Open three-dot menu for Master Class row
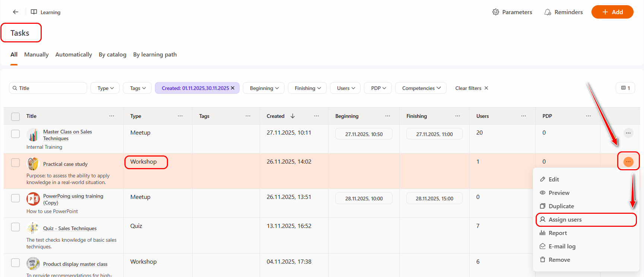This screenshot has height=277, width=644. (x=628, y=133)
